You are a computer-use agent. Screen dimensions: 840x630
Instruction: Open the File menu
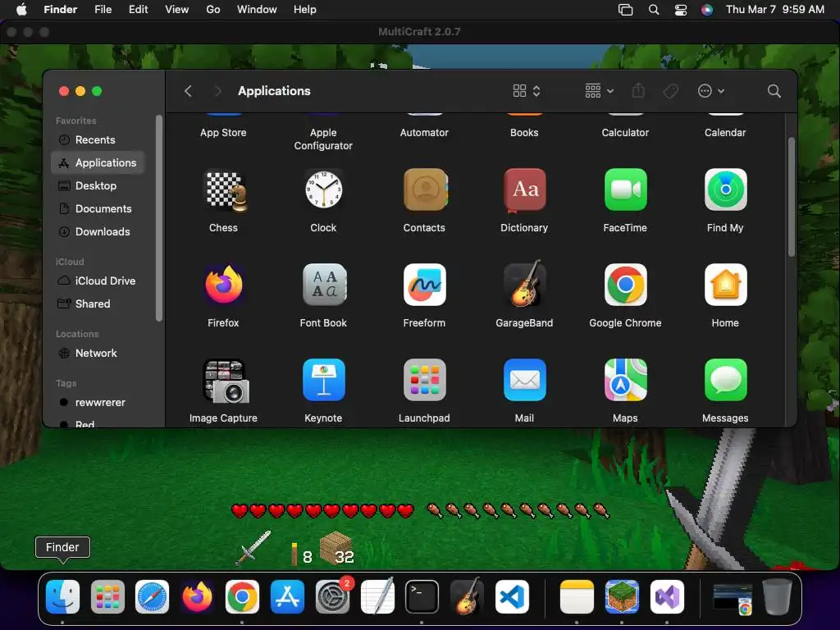coord(103,9)
